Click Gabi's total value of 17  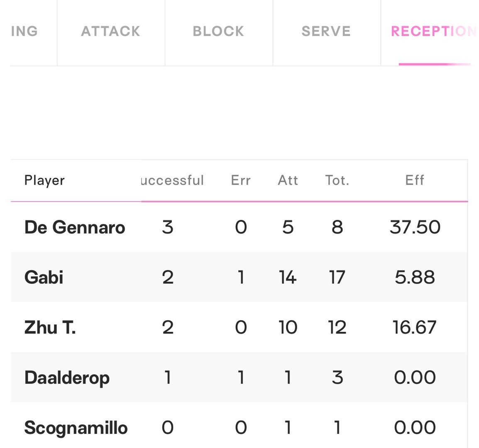coord(337,277)
